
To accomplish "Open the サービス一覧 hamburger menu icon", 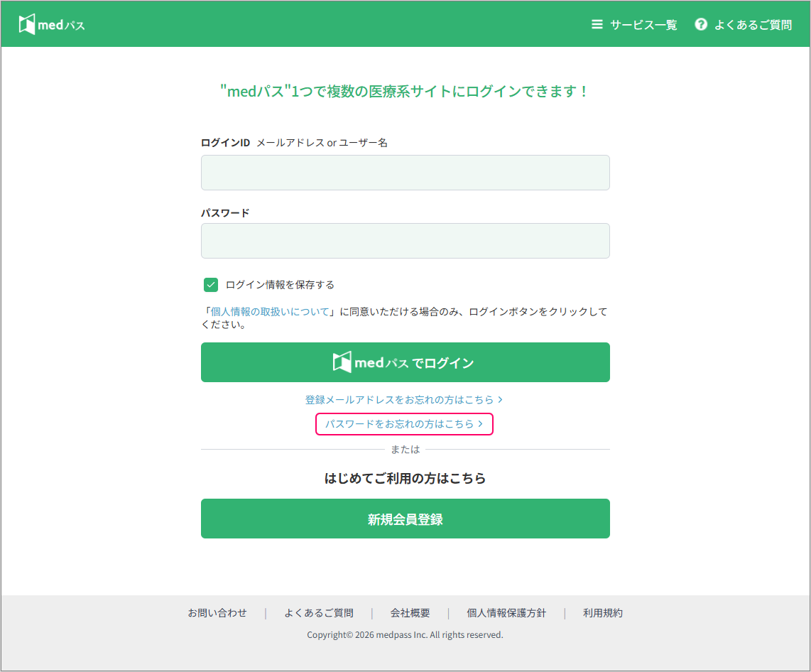I will 597,24.
